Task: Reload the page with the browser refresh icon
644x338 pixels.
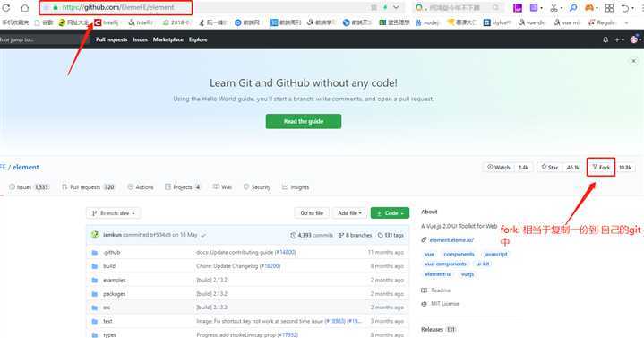Action: [5, 8]
